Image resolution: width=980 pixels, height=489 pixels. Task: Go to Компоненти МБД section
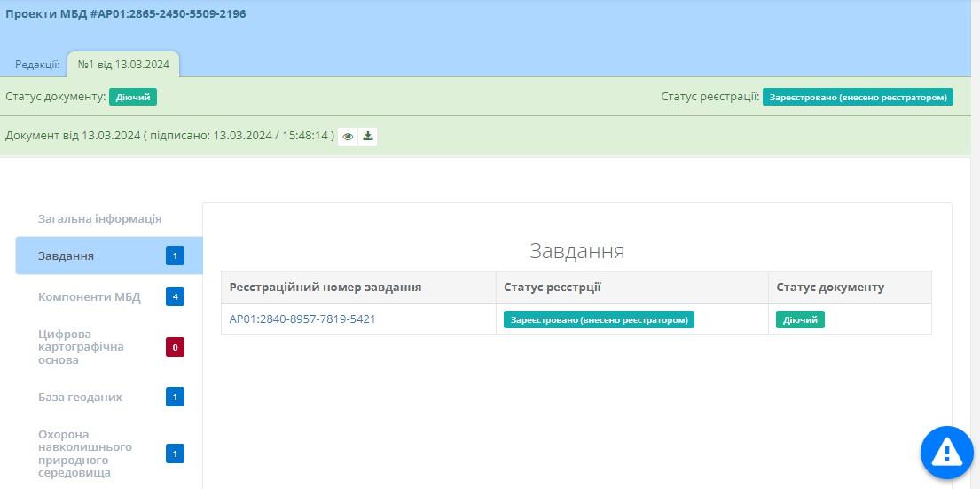click(x=89, y=296)
